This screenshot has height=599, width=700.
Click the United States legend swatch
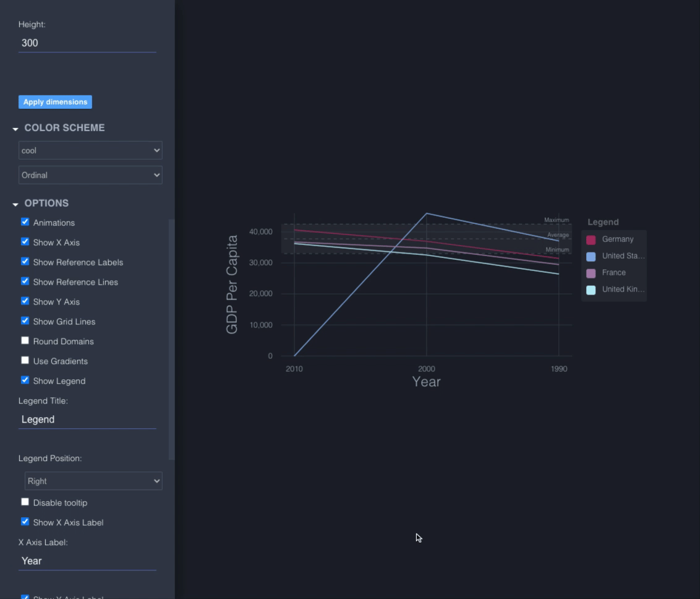pyautogui.click(x=591, y=256)
